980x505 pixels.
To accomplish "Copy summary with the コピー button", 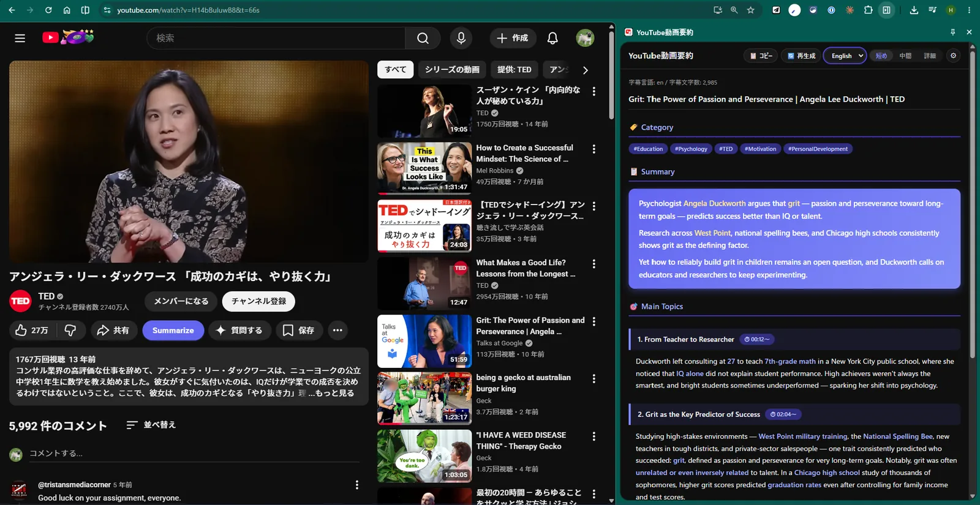I will point(761,56).
